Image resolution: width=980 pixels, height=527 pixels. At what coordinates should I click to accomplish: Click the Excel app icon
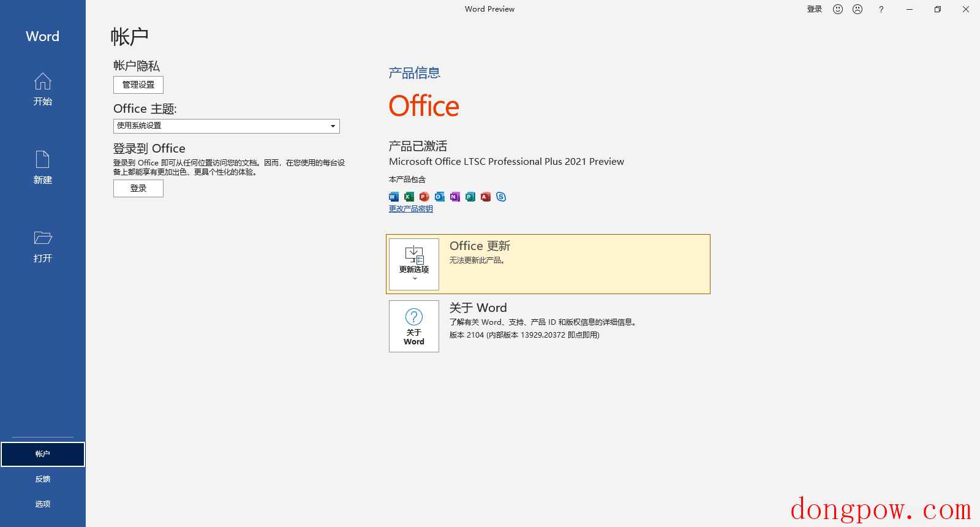point(409,197)
